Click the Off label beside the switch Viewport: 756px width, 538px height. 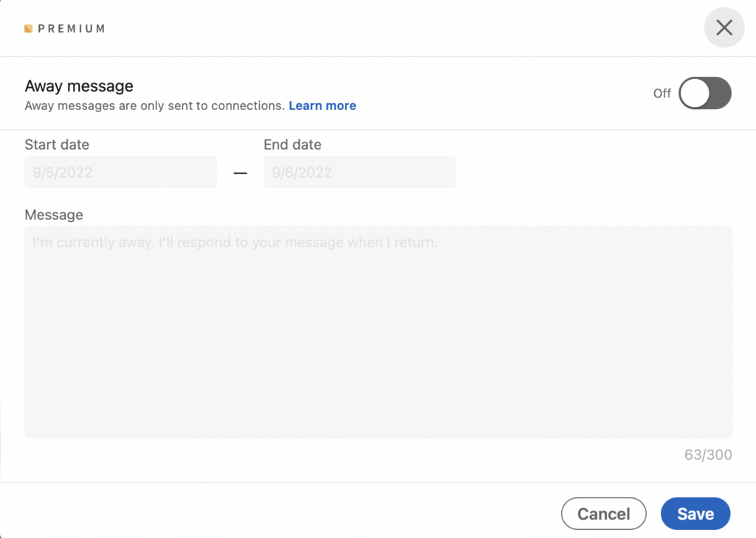point(661,94)
